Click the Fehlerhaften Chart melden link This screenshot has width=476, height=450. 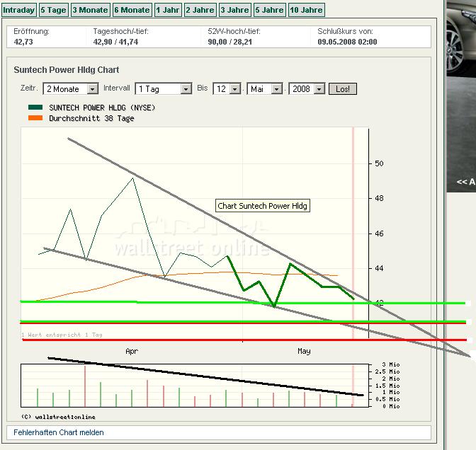[59, 432]
